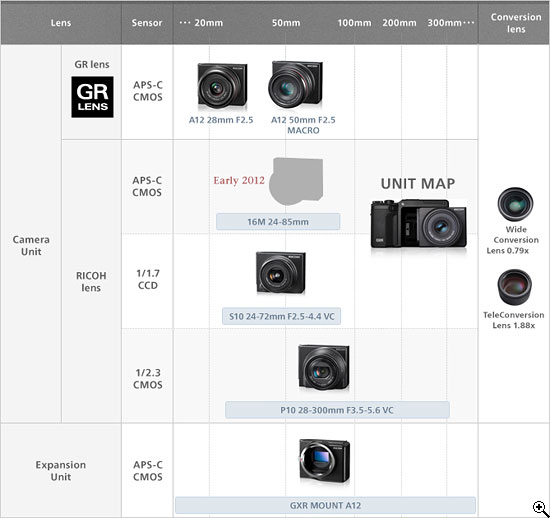
Task: Open the A12 50mm F2.5 MACRO link
Action: [303, 125]
